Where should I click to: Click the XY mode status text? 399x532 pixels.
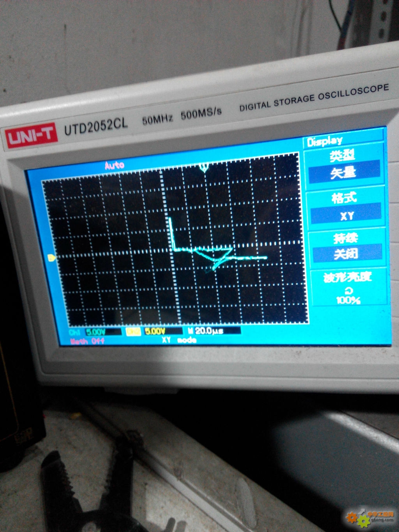(179, 340)
